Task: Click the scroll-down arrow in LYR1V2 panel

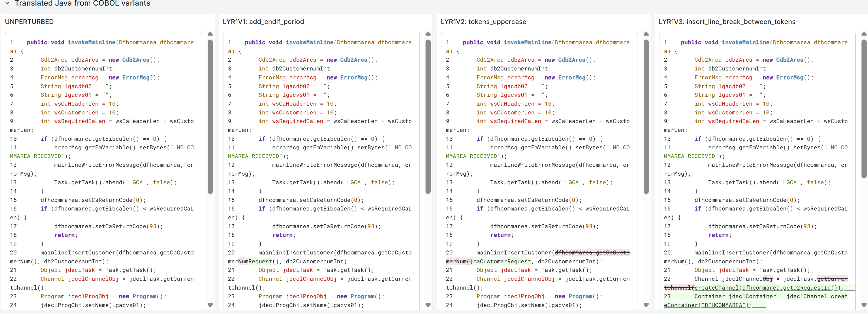Action: (646, 305)
